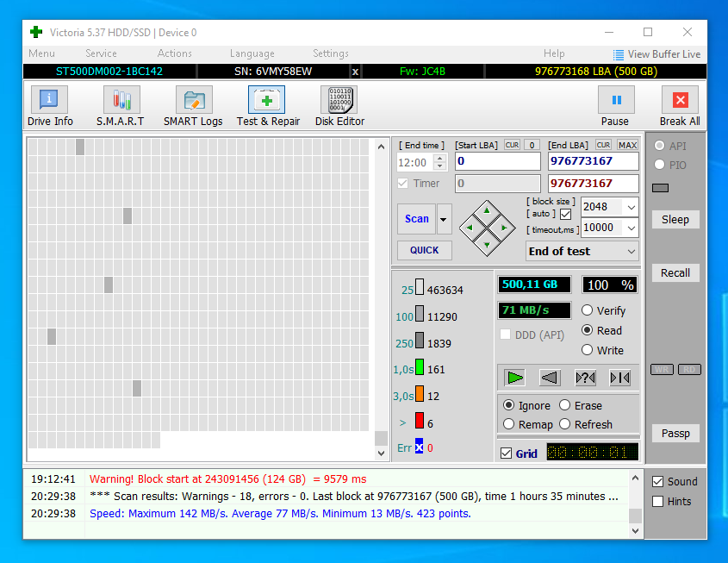Toggle the Grid checkbox
The image size is (728, 563).
pyautogui.click(x=506, y=454)
